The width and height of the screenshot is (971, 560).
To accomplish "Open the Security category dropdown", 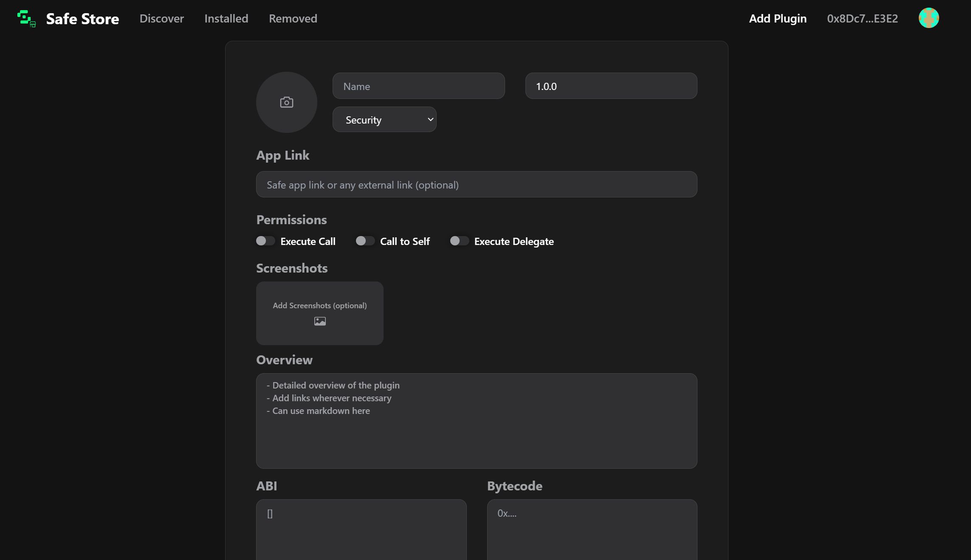I will click(x=384, y=120).
